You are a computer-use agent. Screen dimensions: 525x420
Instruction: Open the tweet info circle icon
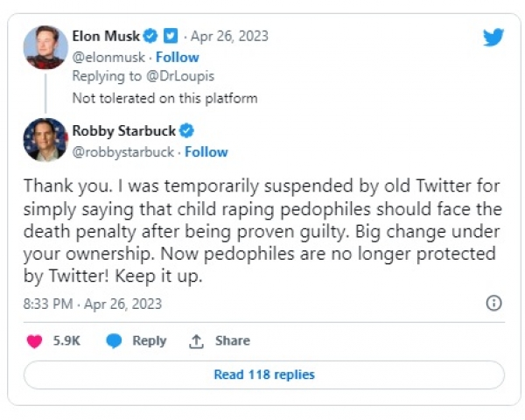tap(493, 304)
